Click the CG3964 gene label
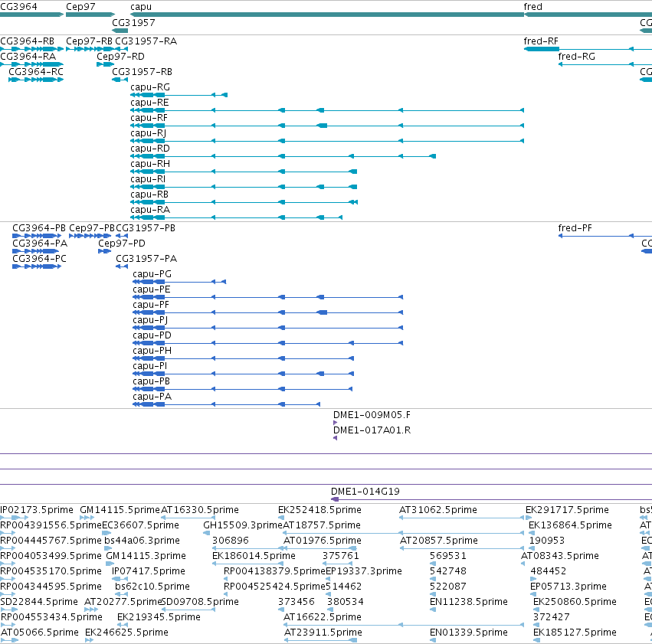The width and height of the screenshot is (652, 644). [x=18, y=7]
